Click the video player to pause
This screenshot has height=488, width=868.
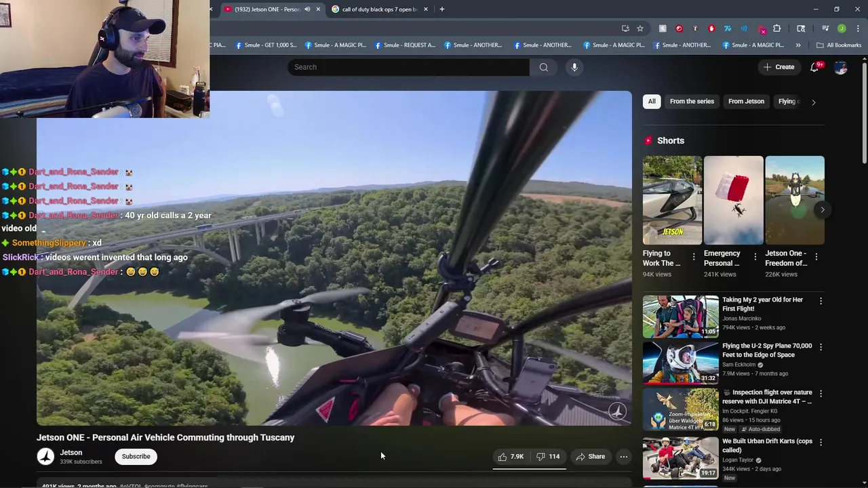[334, 258]
